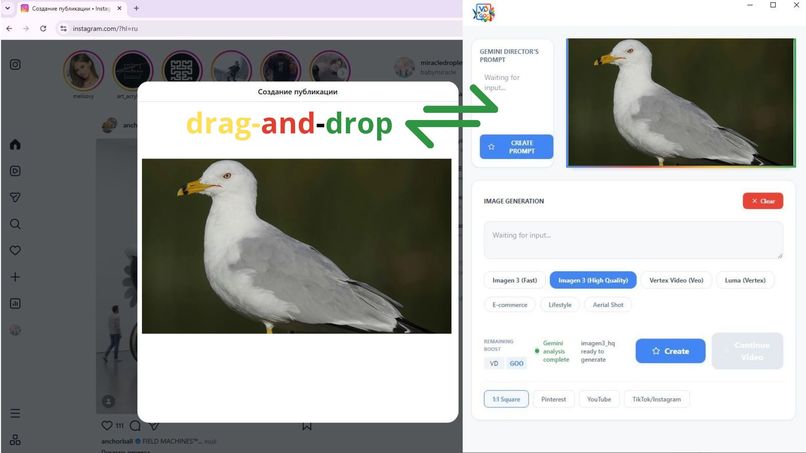Image resolution: width=806 pixels, height=453 pixels.
Task: Open the hamburger More menu icon
Action: (x=15, y=413)
